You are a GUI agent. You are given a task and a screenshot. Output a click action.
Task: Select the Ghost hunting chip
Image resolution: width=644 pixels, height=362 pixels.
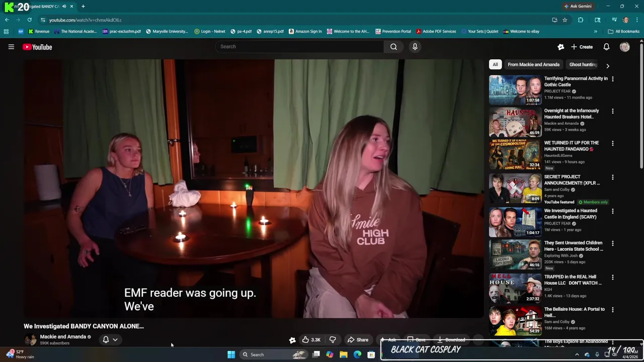click(x=583, y=64)
